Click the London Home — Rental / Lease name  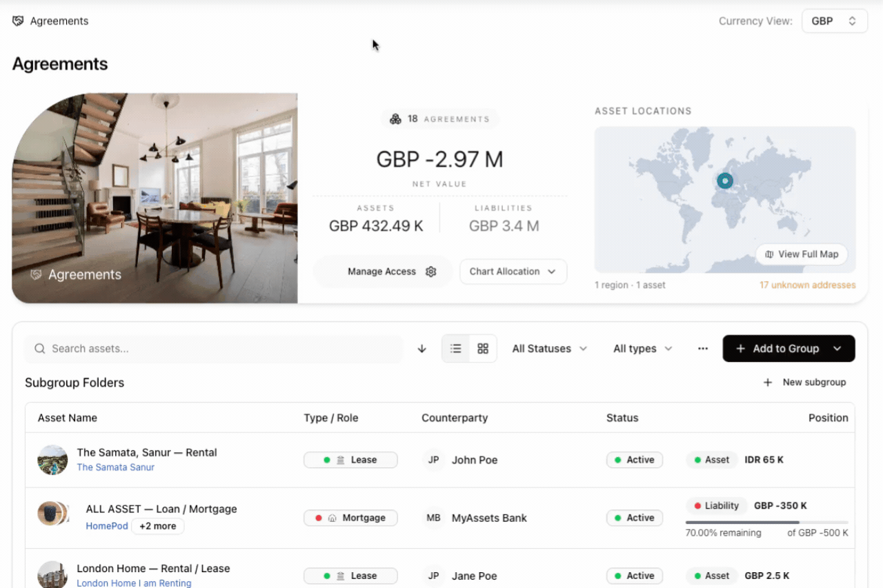153,569
